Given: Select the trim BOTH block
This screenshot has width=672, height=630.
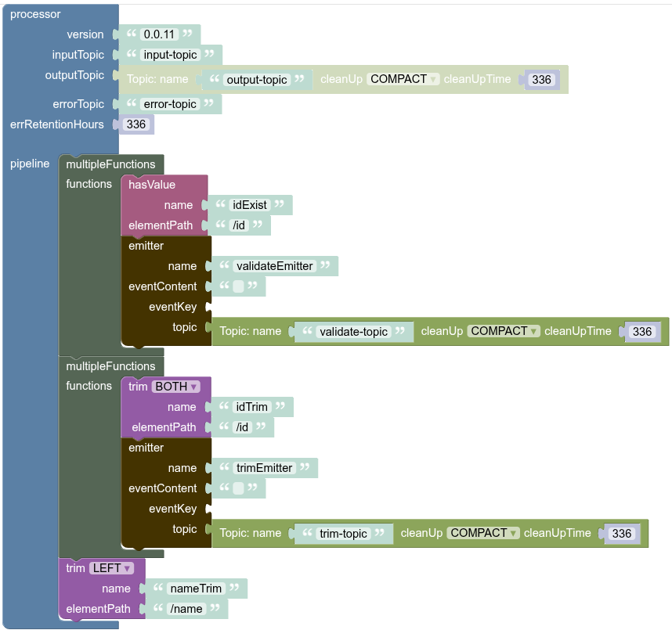Looking at the screenshot, I should (x=138, y=387).
